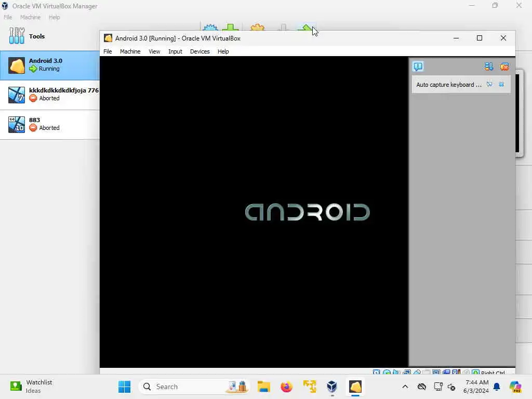Screen dimensions: 532x399
Task: Click the Android VM window title bar icon
Action: point(108,38)
